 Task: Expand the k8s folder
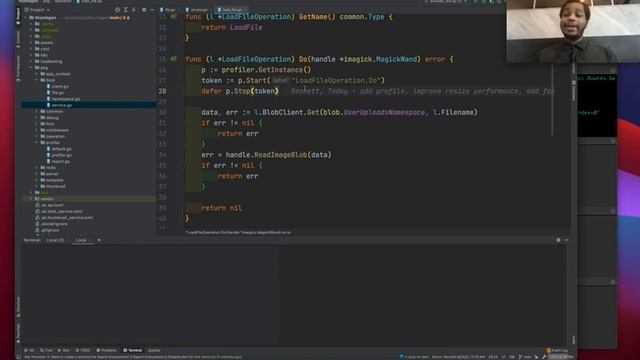[x=31, y=55]
